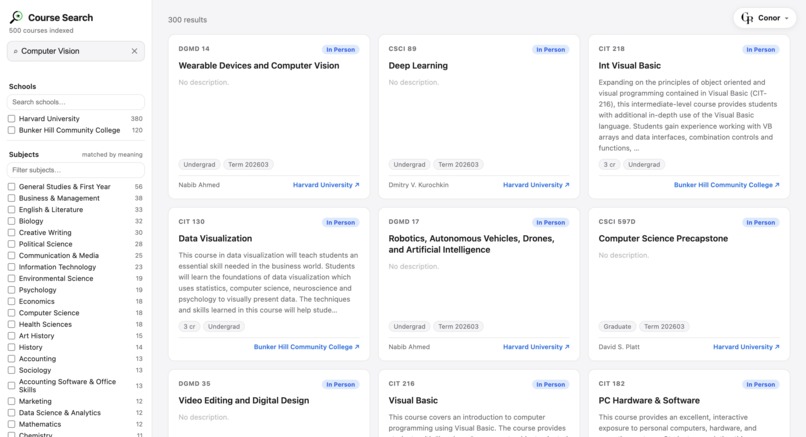
Task: Click the Search schools input
Action: (x=76, y=102)
